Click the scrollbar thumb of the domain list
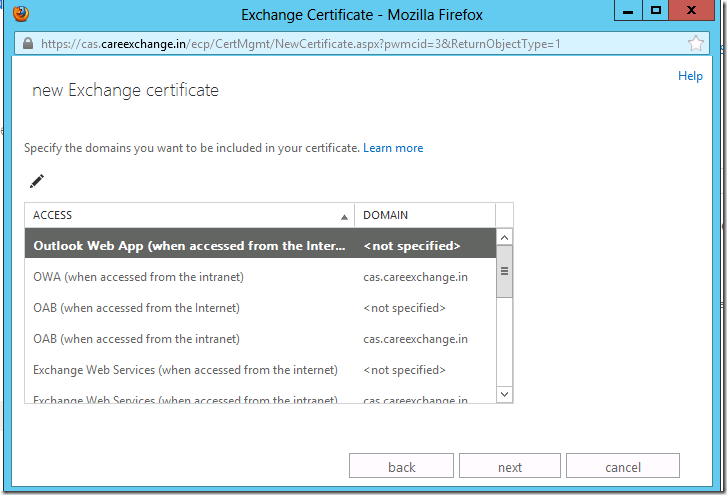The image size is (727, 495). (504, 272)
